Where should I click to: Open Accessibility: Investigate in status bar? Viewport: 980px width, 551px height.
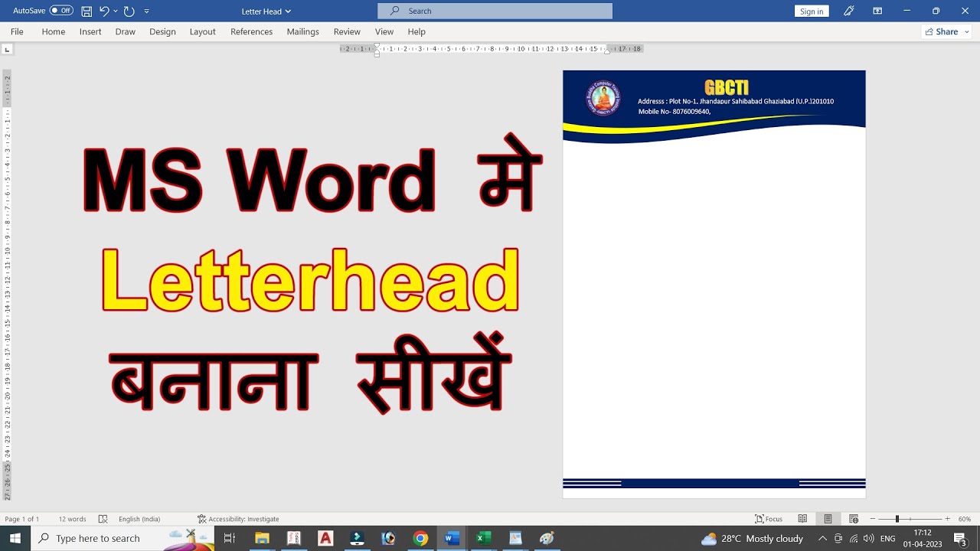pos(238,519)
